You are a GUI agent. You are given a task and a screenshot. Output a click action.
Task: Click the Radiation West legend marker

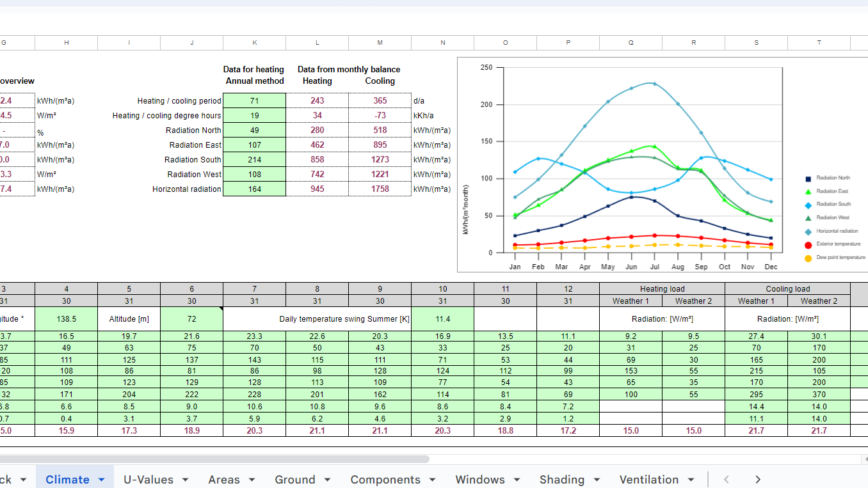[809, 217]
